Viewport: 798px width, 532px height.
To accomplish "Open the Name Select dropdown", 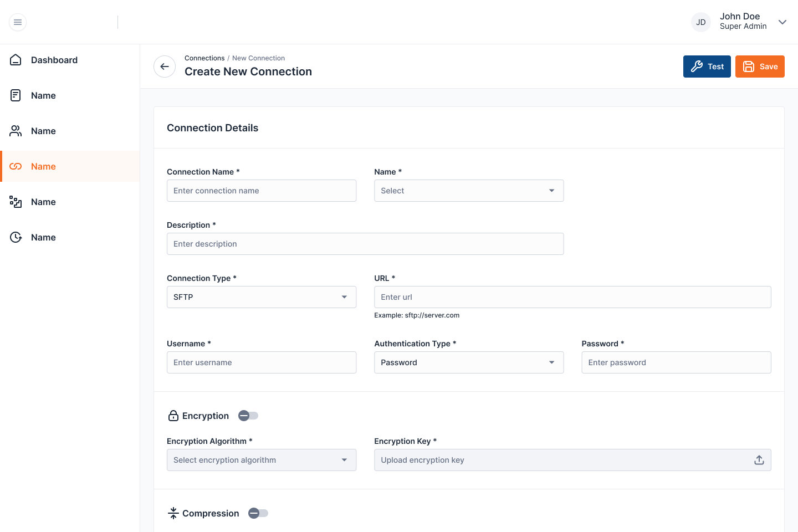I will click(469, 191).
